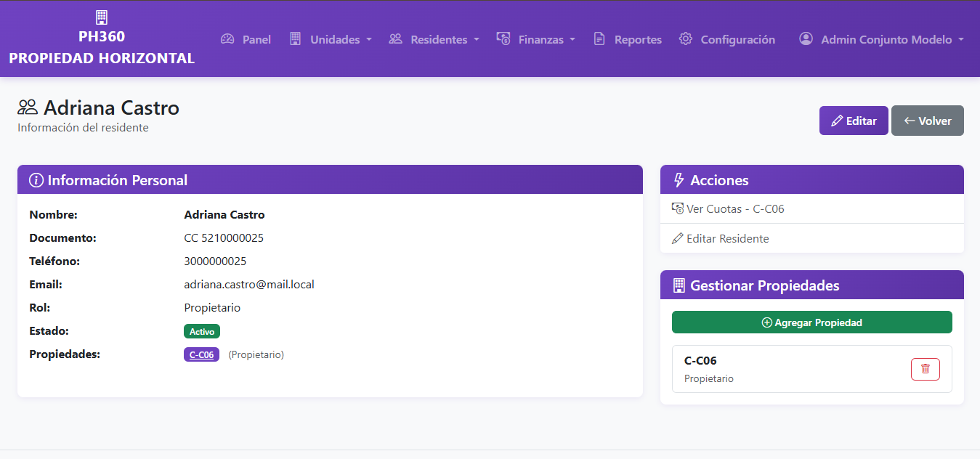Image resolution: width=980 pixels, height=459 pixels.
Task: Click the people icon beside Adriana Castro title
Action: [x=28, y=108]
